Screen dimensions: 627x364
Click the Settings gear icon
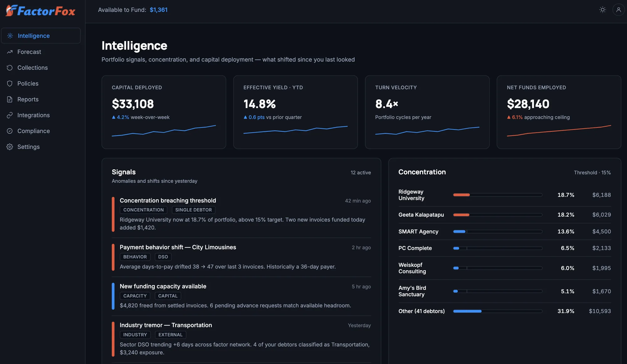(x=10, y=147)
